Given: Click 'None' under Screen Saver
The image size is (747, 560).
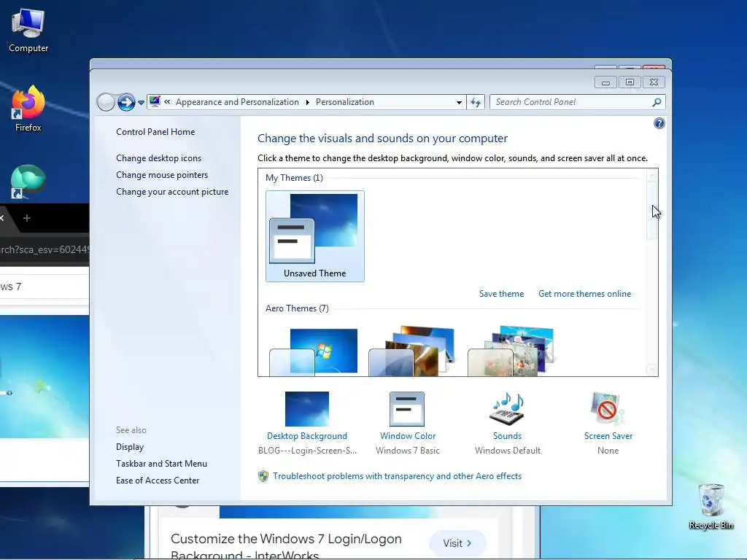Looking at the screenshot, I should (x=608, y=451).
